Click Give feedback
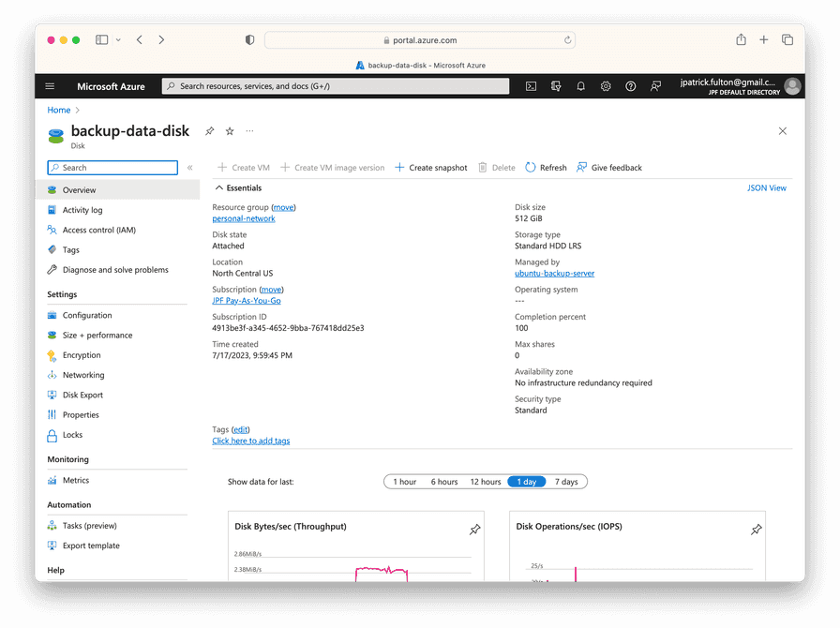The image size is (840, 628). [x=609, y=168]
